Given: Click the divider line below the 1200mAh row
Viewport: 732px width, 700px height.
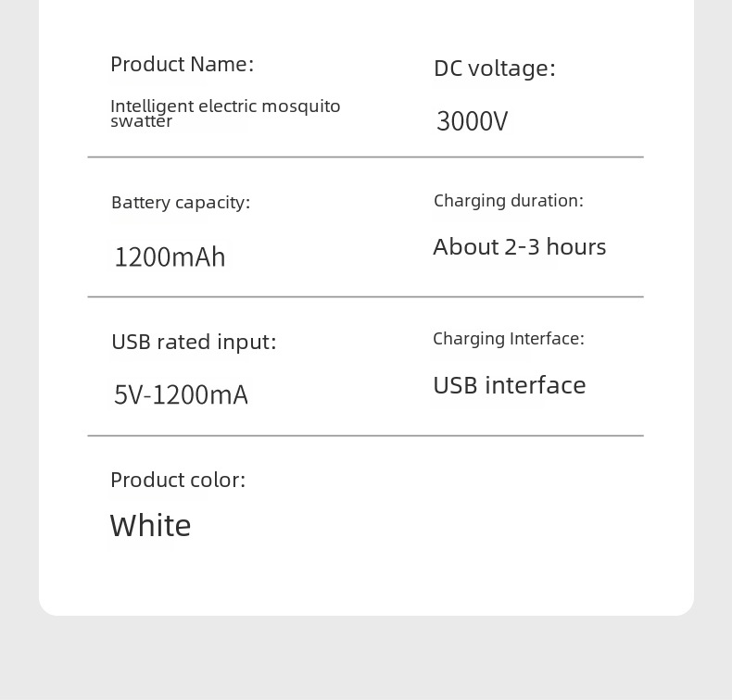Looking at the screenshot, I should pyautogui.click(x=365, y=297).
